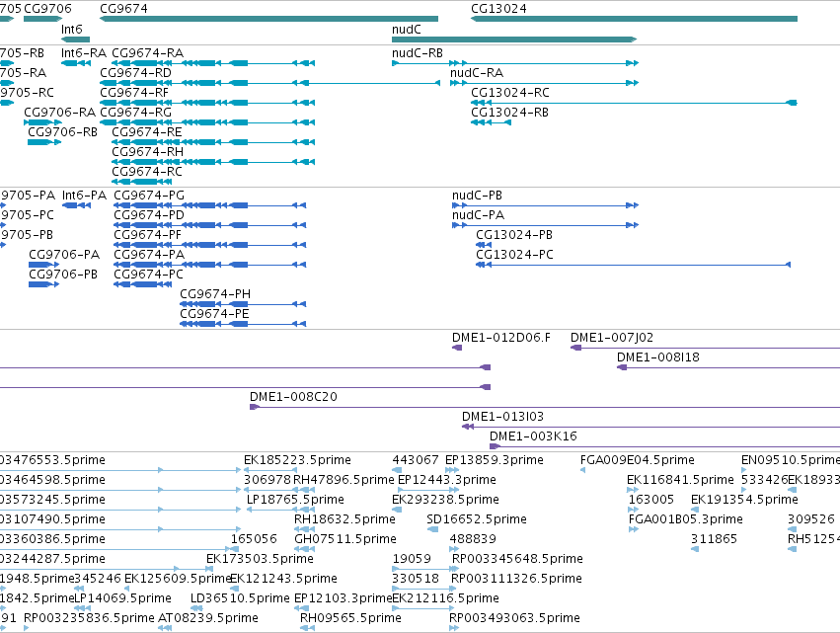Viewport: 840px width, 633px height.
Task: Select the CG13024 gene bar
Action: pos(635,19)
